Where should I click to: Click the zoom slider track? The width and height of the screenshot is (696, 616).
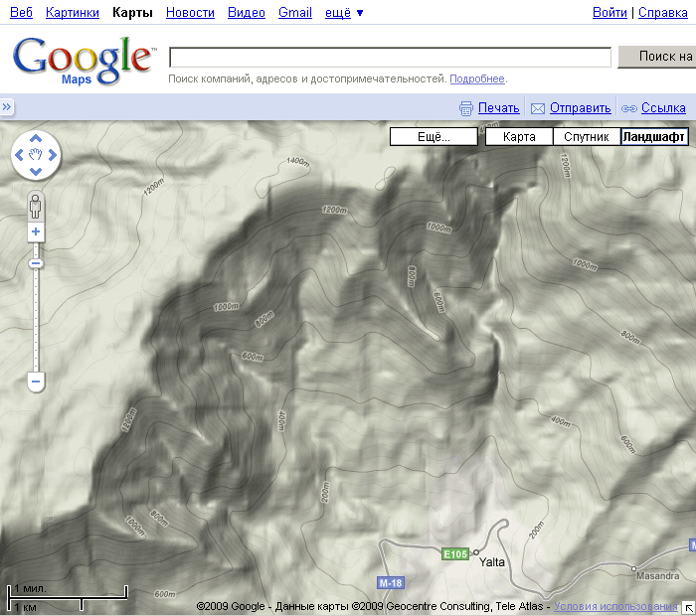[36, 318]
